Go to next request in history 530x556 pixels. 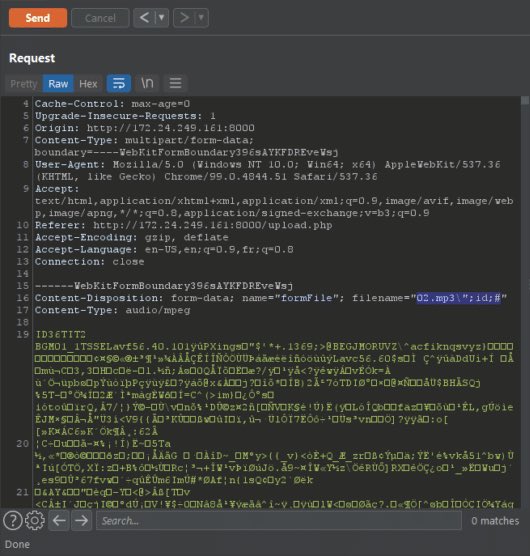point(184,17)
